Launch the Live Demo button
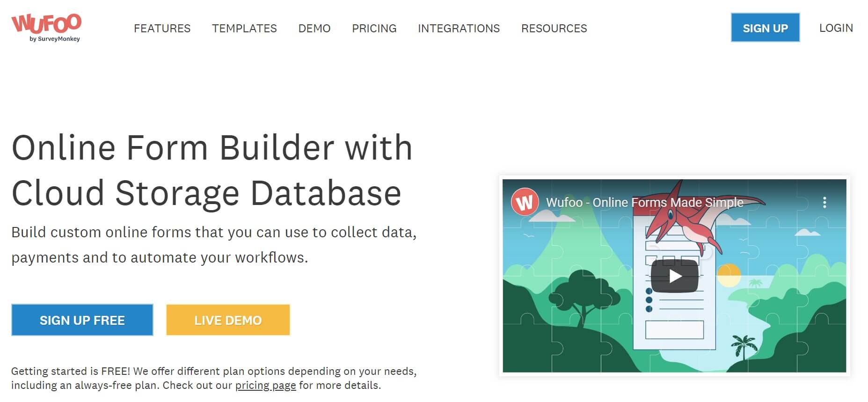 pos(228,320)
